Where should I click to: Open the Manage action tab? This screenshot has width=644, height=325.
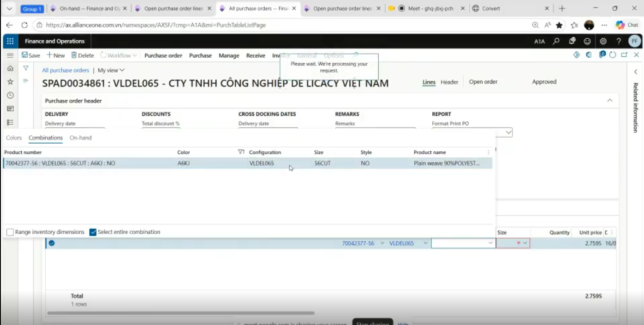[229, 55]
